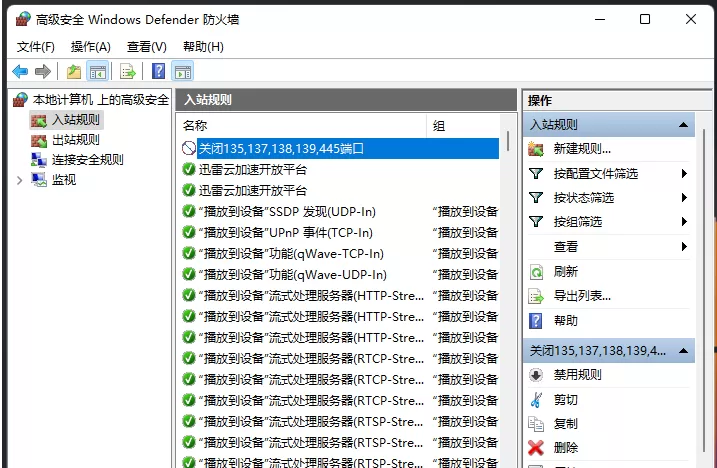
Task: Click the 新建规则 icon in actions pane
Action: pyautogui.click(x=536, y=149)
